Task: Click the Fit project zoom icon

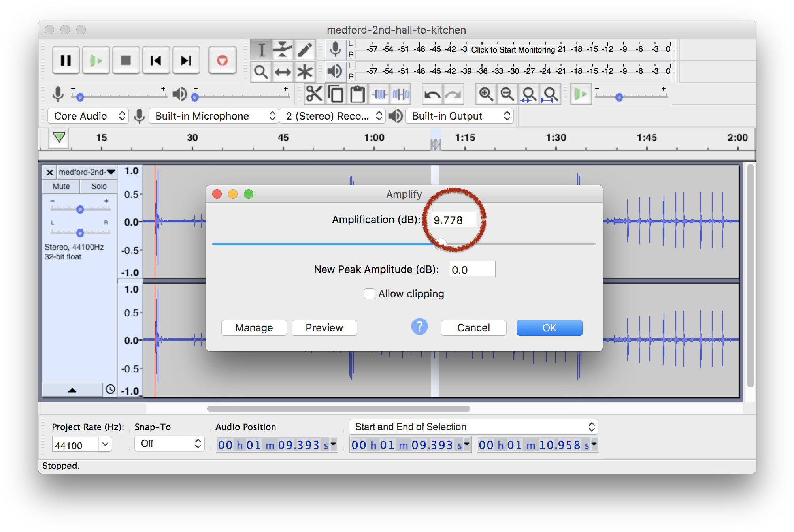Action: coord(551,94)
